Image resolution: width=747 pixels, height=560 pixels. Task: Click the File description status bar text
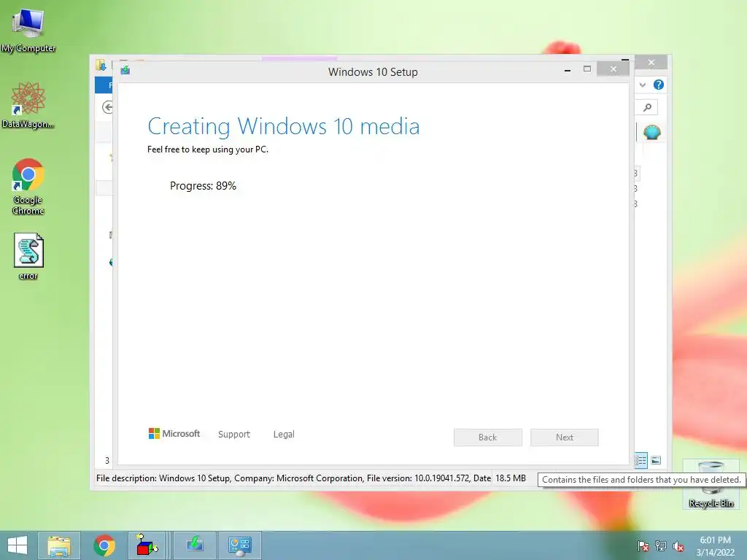pyautogui.click(x=293, y=478)
